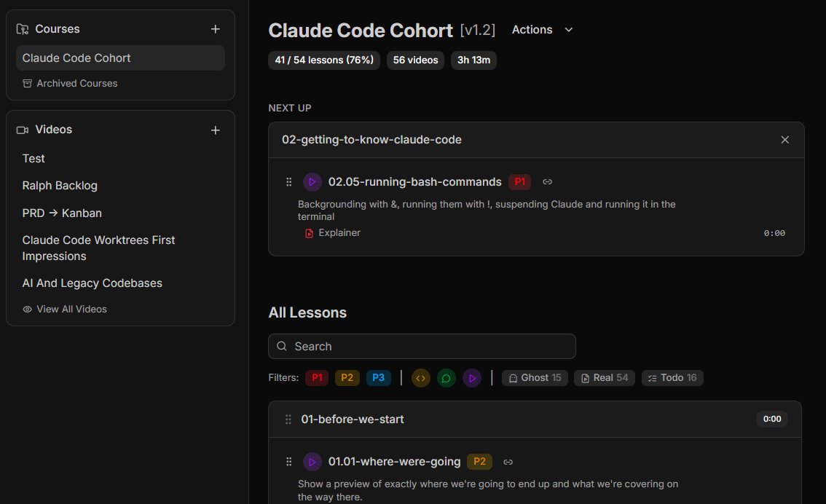Image resolution: width=826 pixels, height=504 pixels.
Task: Click the Backgrounding with & lesson description
Action: pyautogui.click(x=487, y=210)
